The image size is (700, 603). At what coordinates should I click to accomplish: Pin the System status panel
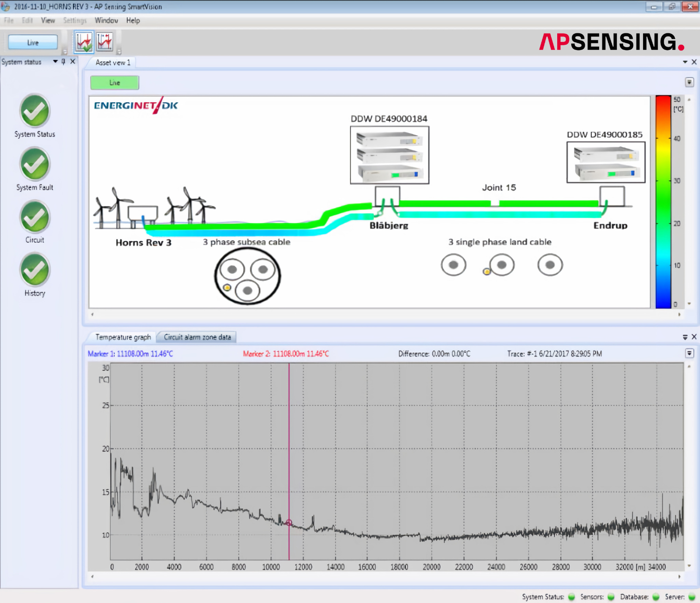click(x=63, y=62)
